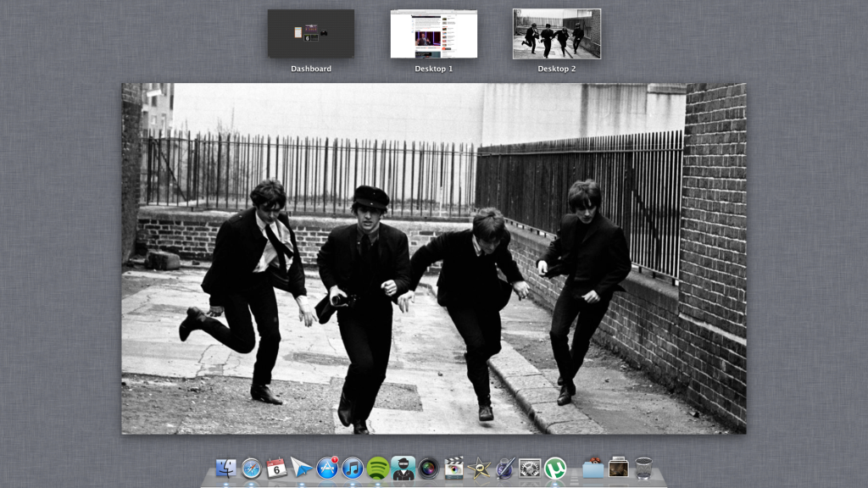Open System Preferences gear icon
The image size is (868, 488).
(x=530, y=468)
